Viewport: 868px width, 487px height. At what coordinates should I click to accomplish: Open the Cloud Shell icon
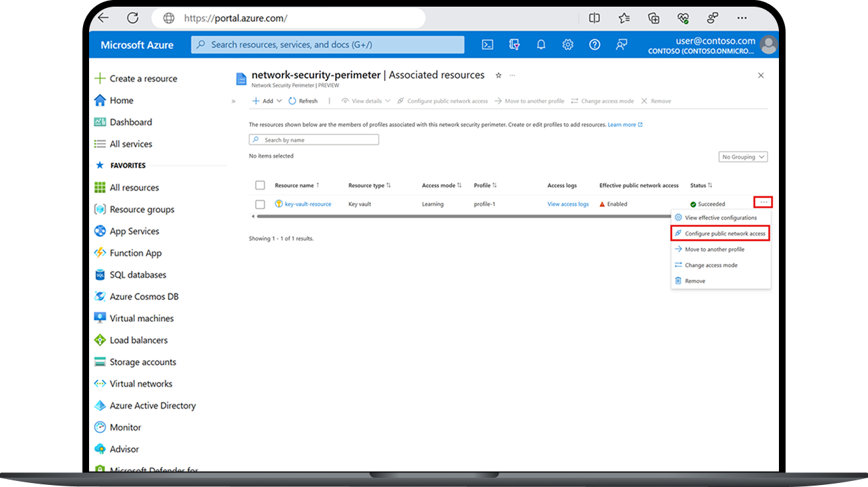tap(487, 45)
